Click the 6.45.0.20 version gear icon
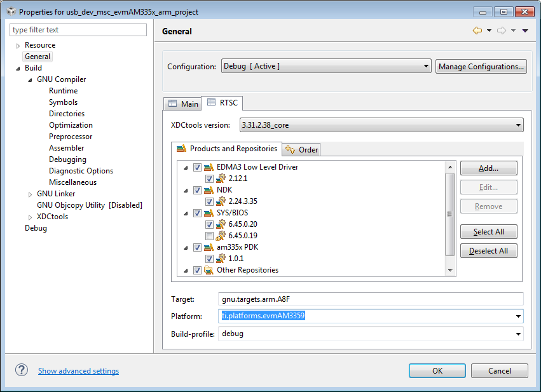Image resolution: width=541 pixels, height=392 pixels. click(221, 224)
